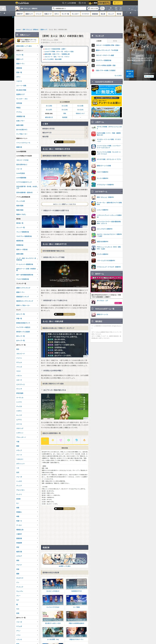Open the ゲームの仕事多数 header link

pos(69,3)
